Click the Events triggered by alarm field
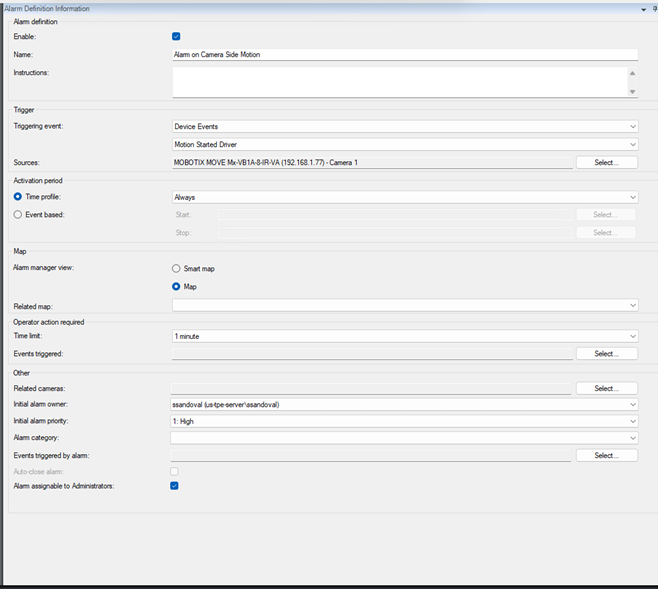 pos(371,456)
